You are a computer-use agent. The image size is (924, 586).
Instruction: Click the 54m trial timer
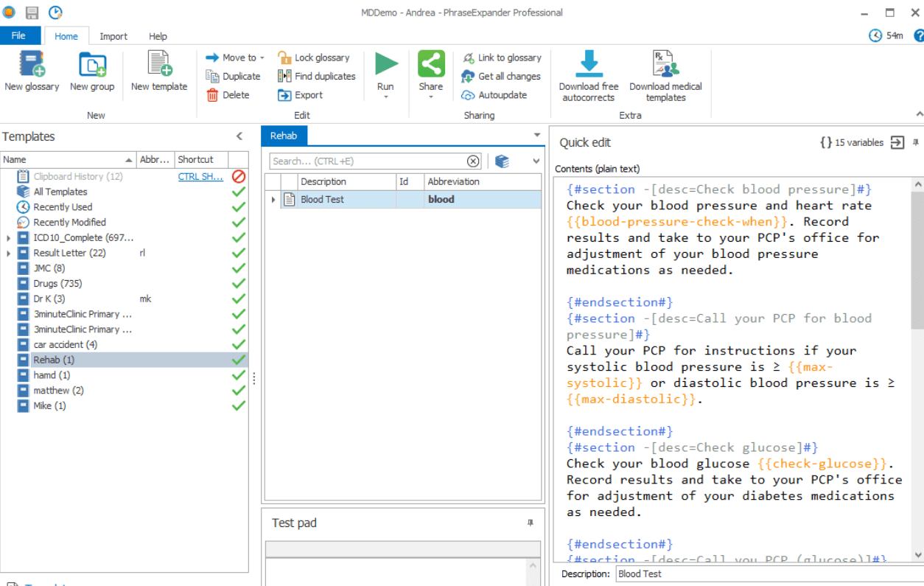coord(886,35)
